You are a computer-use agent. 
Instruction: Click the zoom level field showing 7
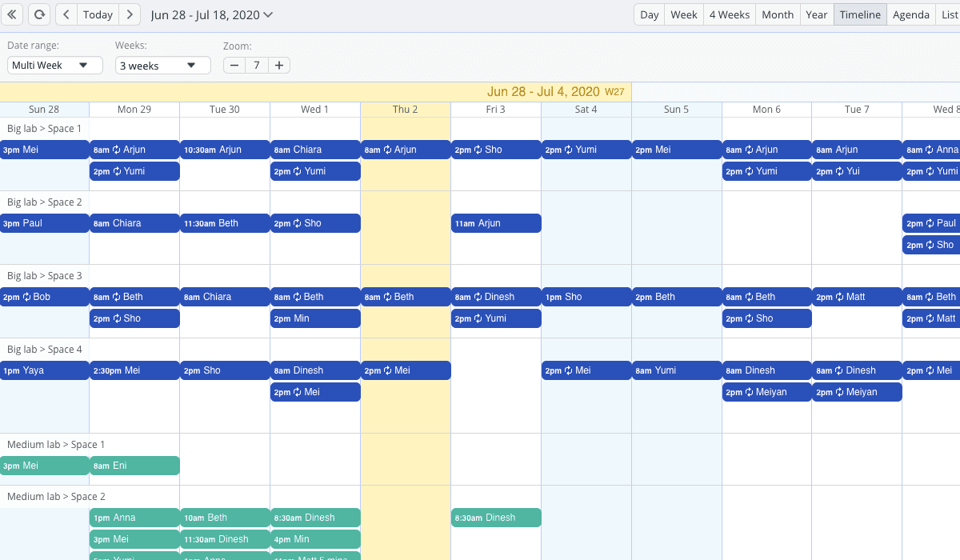pyautogui.click(x=256, y=66)
